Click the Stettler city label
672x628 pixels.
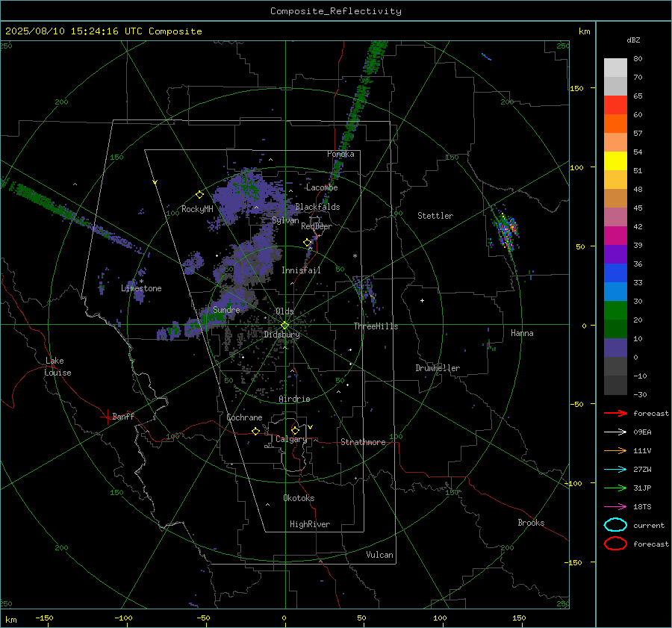(435, 216)
